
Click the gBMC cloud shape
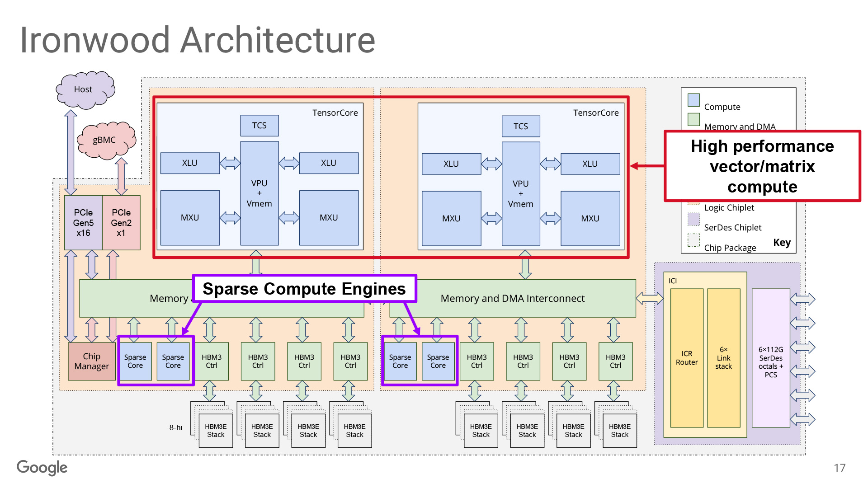click(105, 141)
